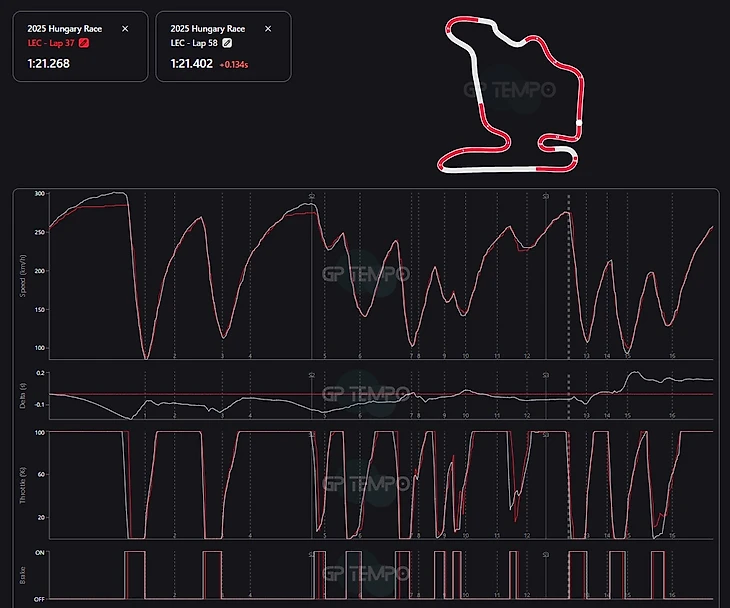Click the white position dot on the track map
Viewport: 730px width, 608px height.
(x=579, y=123)
